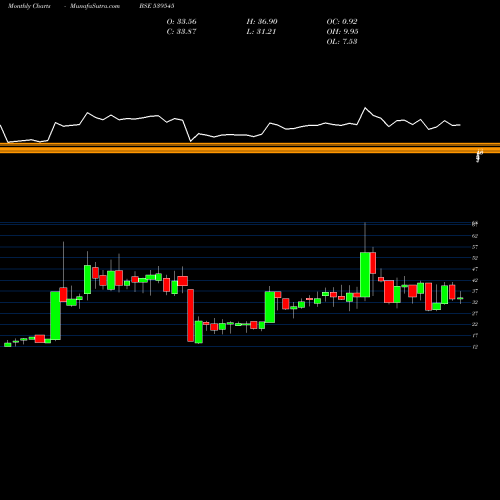Click the long red candle falling to 14

190,315
